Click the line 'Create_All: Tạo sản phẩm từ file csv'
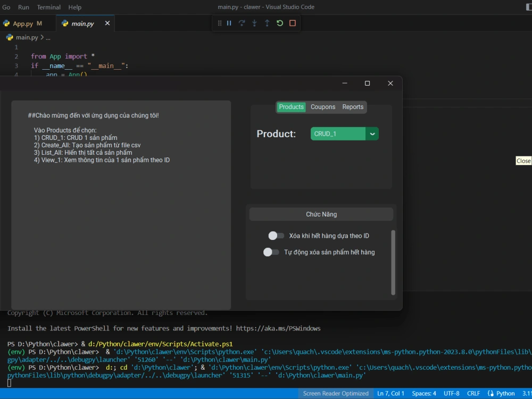This screenshot has height=399, width=532. pyautogui.click(x=87, y=145)
